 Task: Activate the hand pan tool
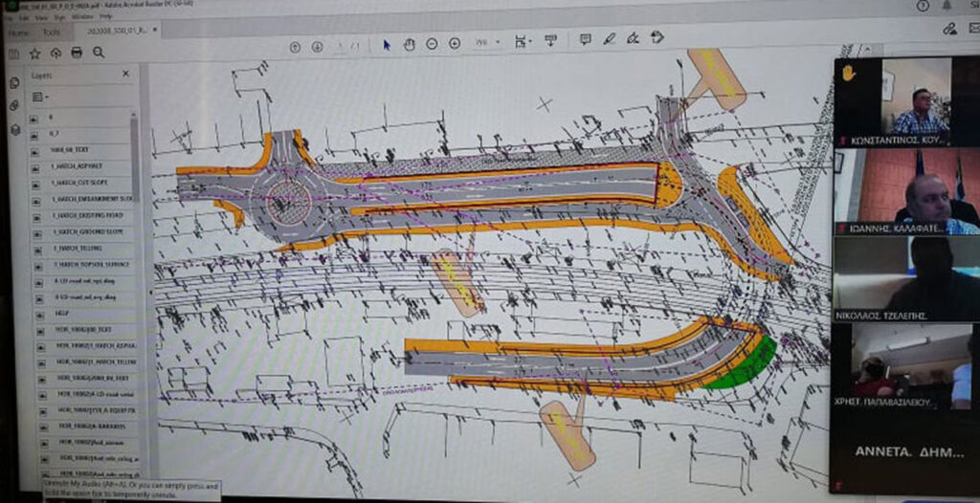pyautogui.click(x=410, y=44)
